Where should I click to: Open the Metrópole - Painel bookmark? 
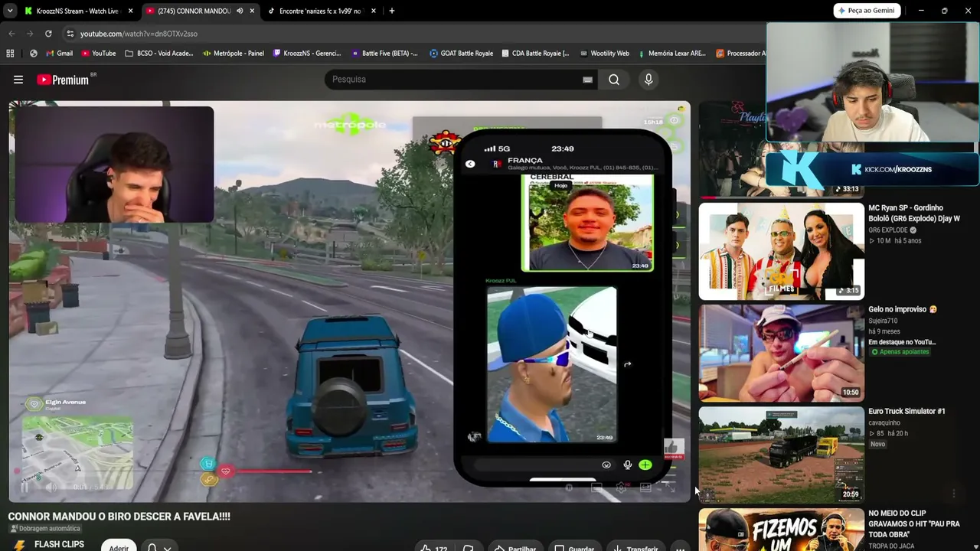[x=234, y=54]
